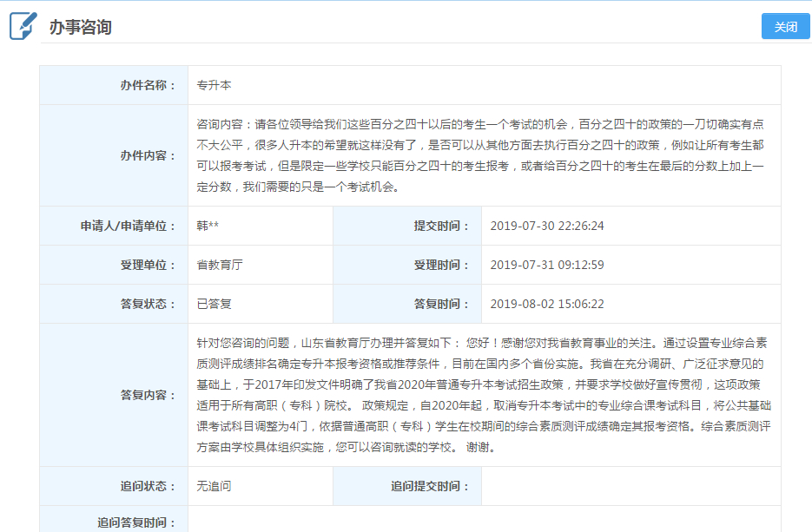Screen dimensions: 812x532
Task: Select the 无追问 follow-up status text
Action: point(212,487)
